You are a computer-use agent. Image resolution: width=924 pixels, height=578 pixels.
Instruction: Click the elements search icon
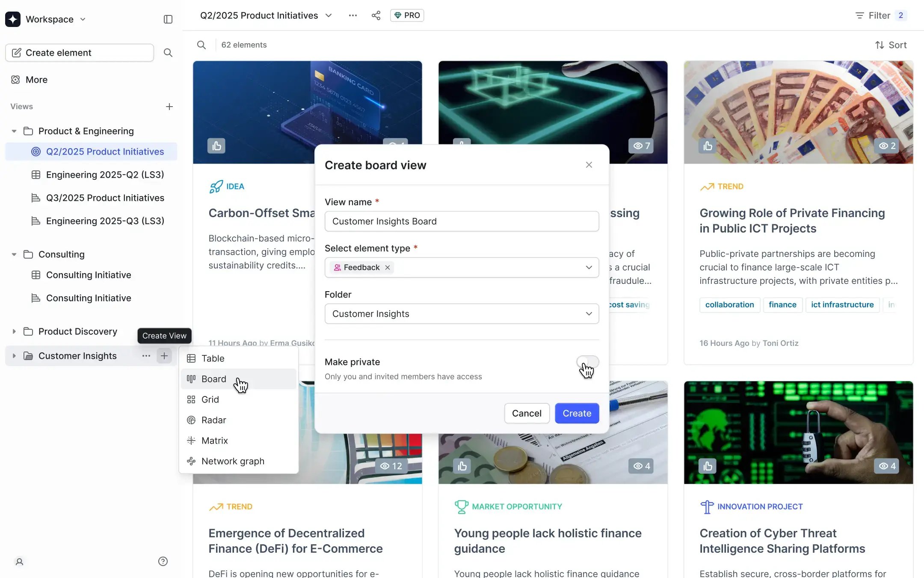[201, 45]
